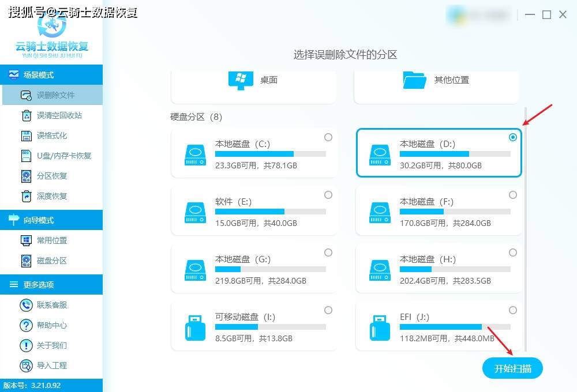The height and width of the screenshot is (392, 577).
Task: Choose the 其他位置 location card
Action: point(436,87)
